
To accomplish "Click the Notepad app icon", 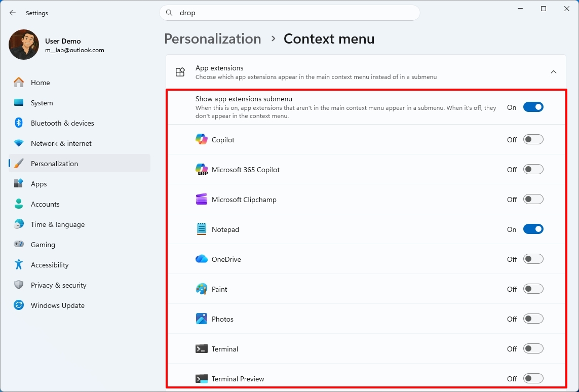I will click(201, 229).
